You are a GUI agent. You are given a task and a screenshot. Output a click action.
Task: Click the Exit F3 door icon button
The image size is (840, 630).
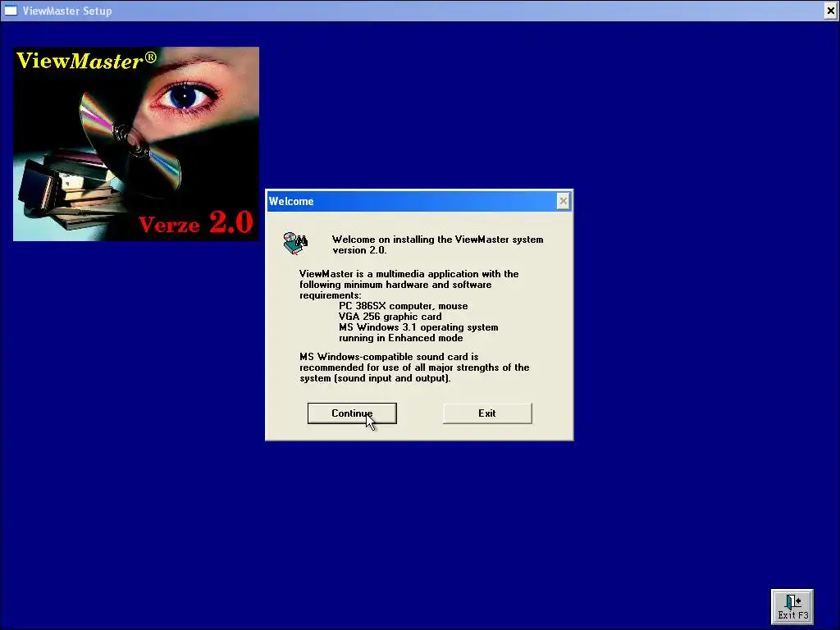click(x=792, y=606)
